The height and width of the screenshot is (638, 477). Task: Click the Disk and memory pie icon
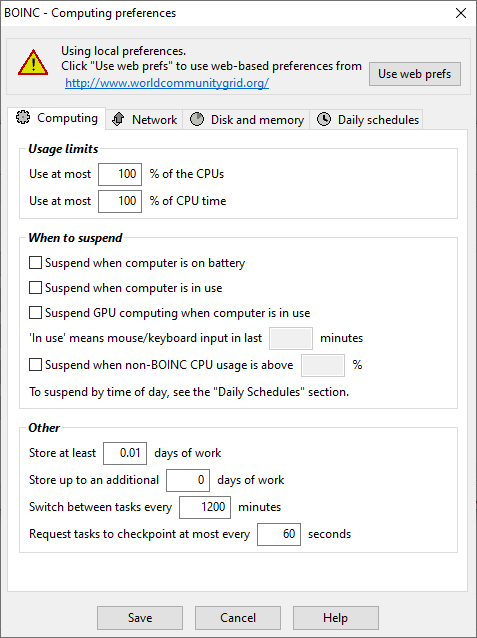tap(197, 119)
